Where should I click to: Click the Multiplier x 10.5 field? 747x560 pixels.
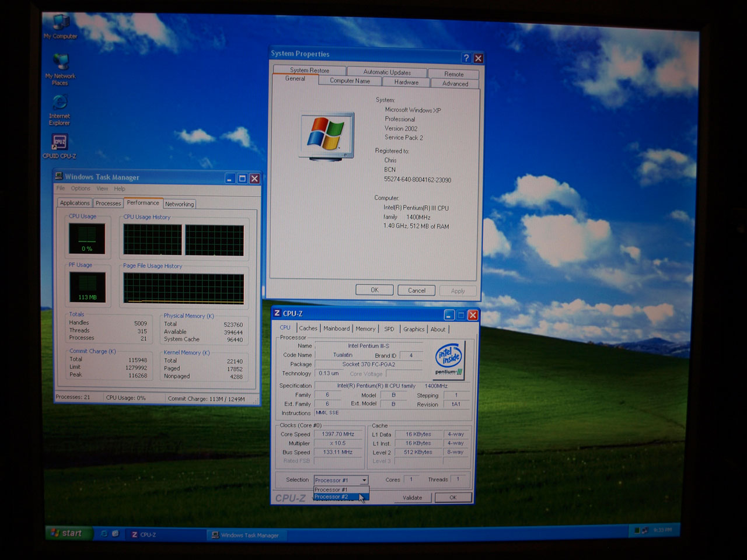click(337, 443)
